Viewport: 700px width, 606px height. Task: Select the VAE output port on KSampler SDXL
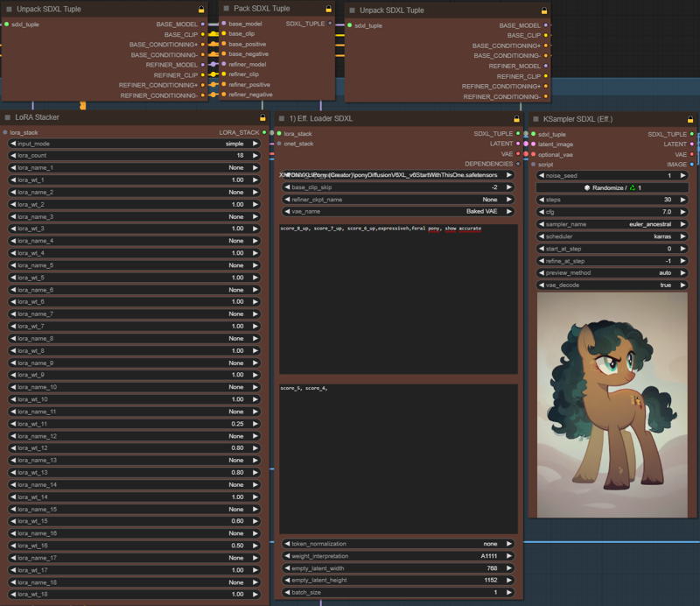[692, 155]
